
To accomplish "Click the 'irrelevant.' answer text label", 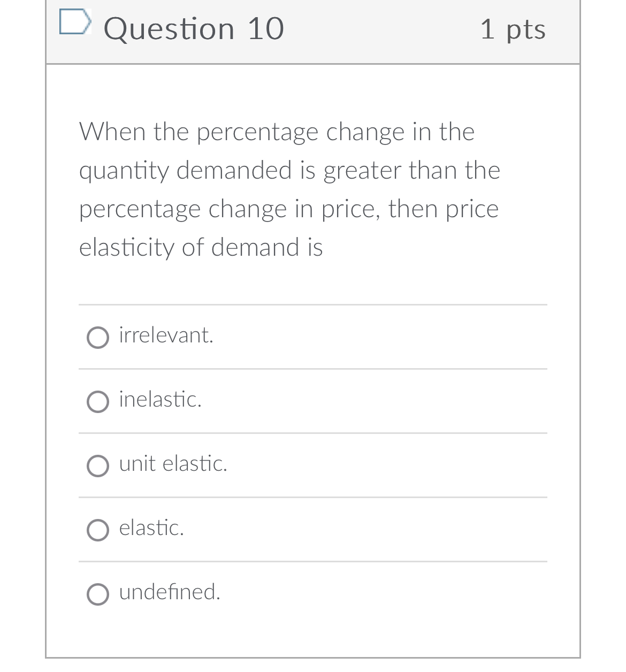I will click(x=165, y=335).
